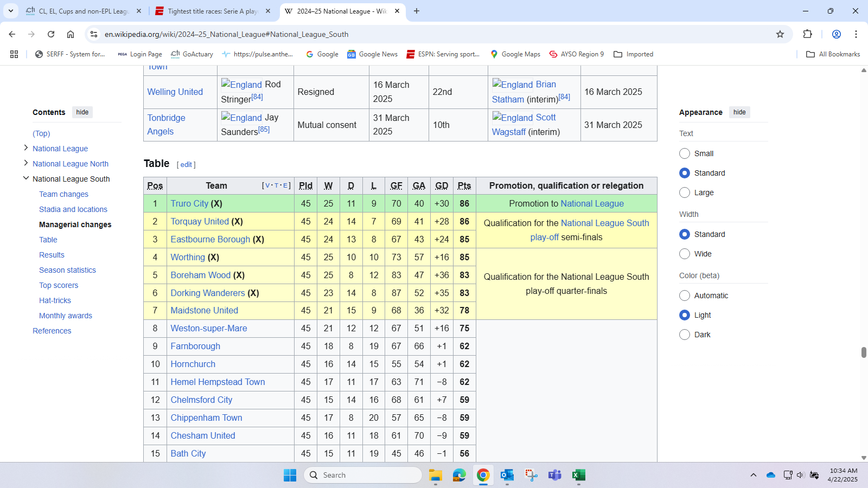Open the SERFF bookmark
The width and height of the screenshot is (868, 488).
(70, 54)
